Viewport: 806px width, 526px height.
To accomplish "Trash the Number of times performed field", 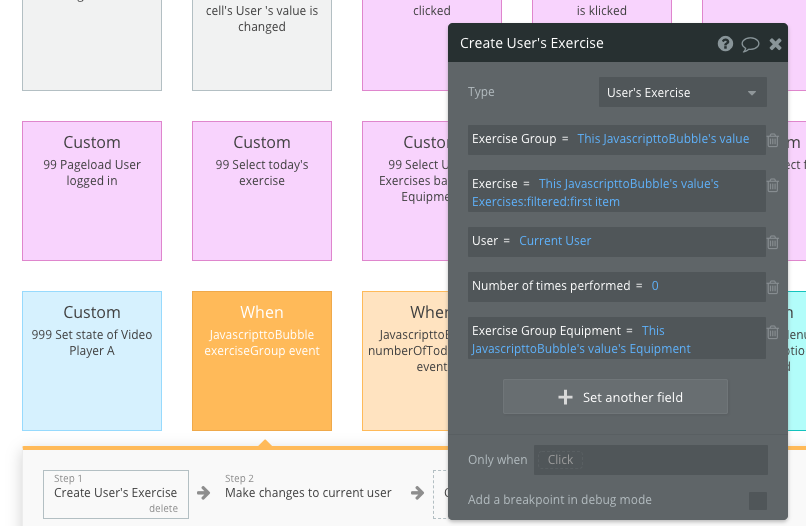I will pos(773,287).
